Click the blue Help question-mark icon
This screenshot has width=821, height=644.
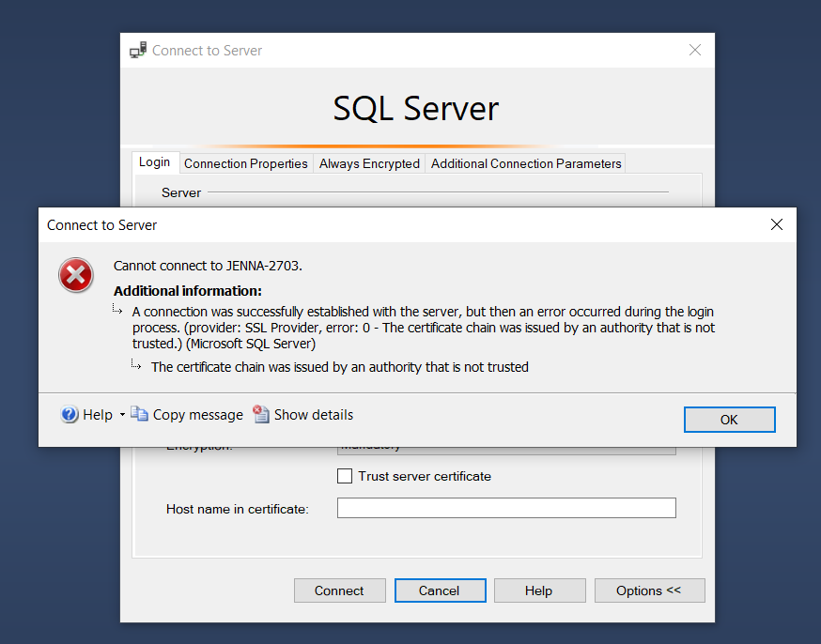click(69, 414)
